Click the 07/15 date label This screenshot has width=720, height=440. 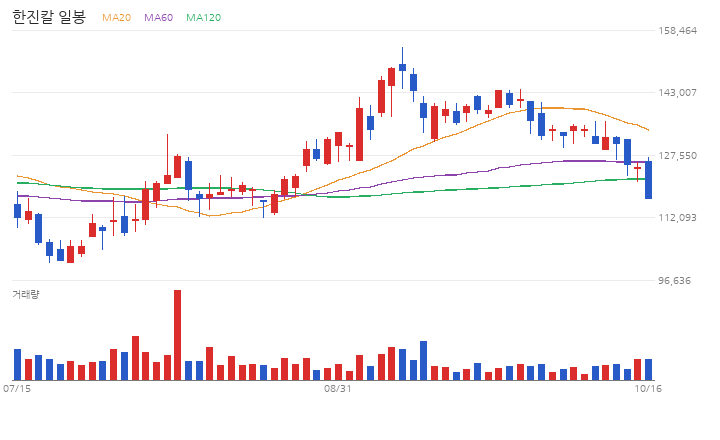click(17, 389)
